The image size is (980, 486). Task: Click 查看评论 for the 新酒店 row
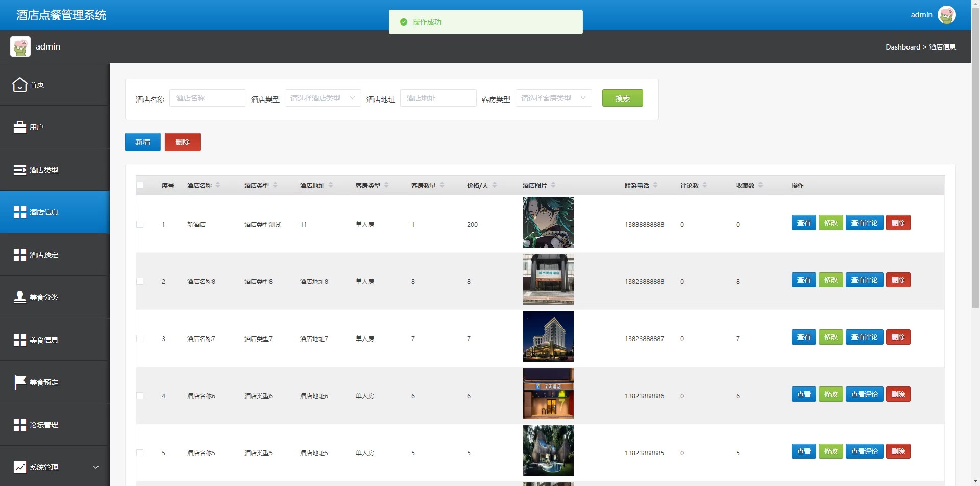(x=864, y=223)
